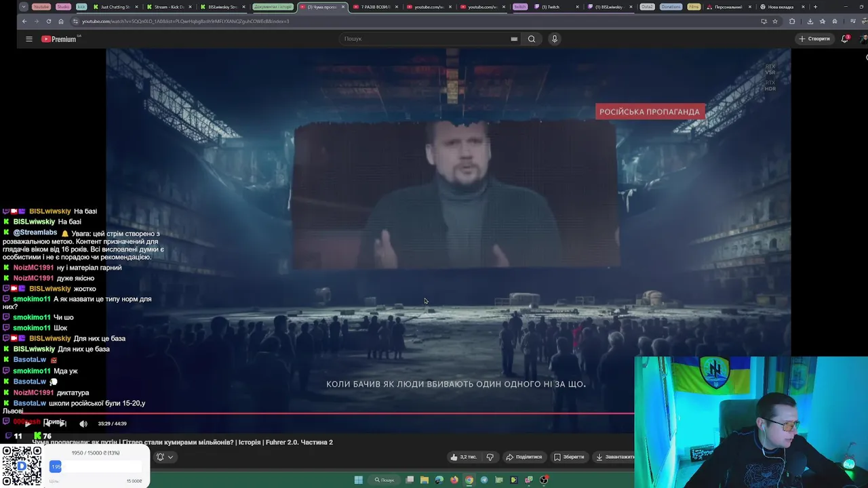The height and width of the screenshot is (488, 868).
Task: Expand the tab search dropdown arrow
Action: pyautogui.click(x=24, y=7)
